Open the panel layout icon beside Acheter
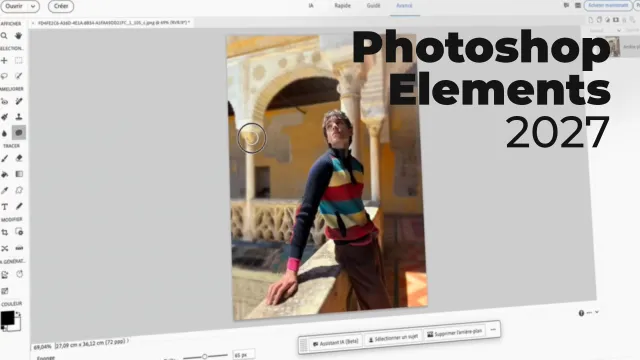Screen dimensions: 640x360 [x=578, y=5]
